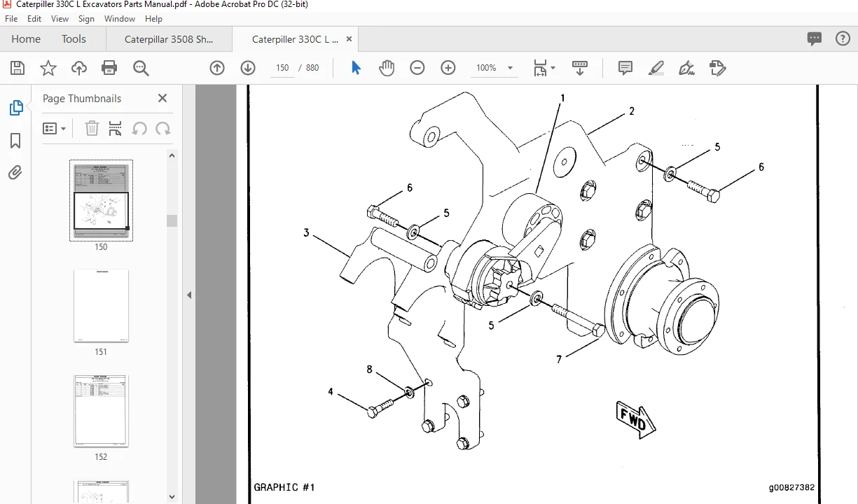Open the Page Thumbnails sidebar icon
The width and height of the screenshot is (858, 504).
point(15,108)
